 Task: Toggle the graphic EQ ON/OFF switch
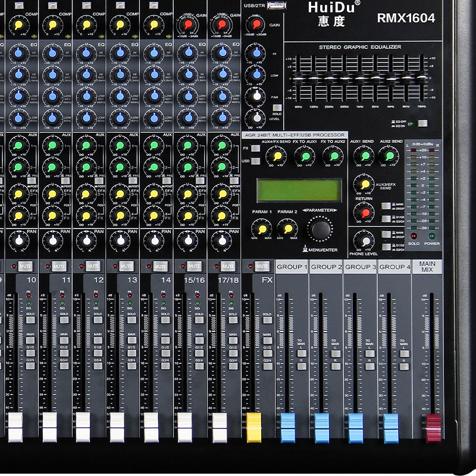point(422,124)
